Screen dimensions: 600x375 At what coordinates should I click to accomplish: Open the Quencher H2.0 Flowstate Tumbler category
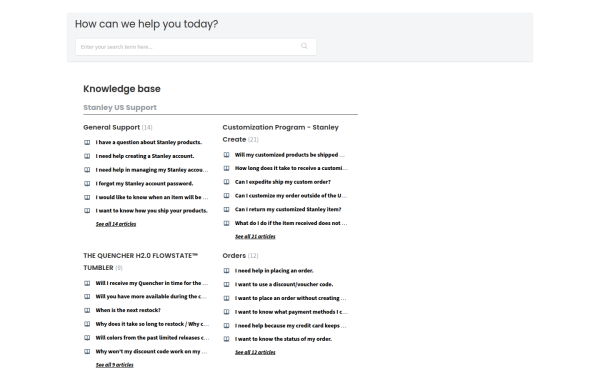click(x=140, y=262)
